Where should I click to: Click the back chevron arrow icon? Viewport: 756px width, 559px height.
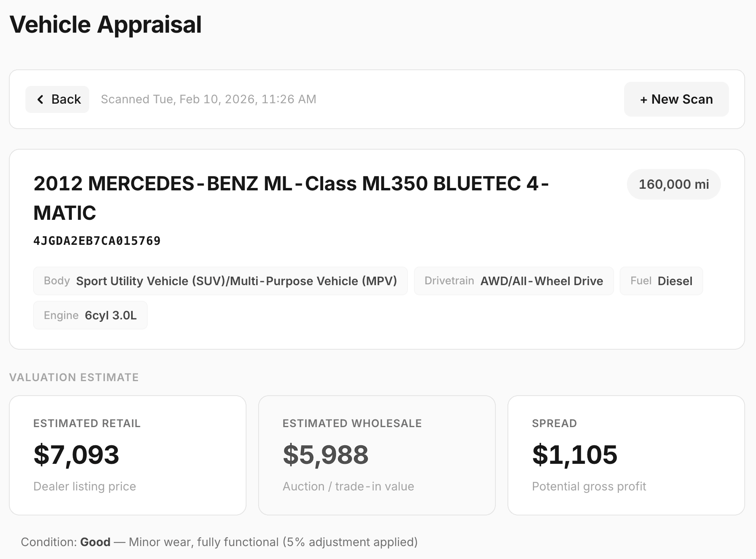coord(40,99)
